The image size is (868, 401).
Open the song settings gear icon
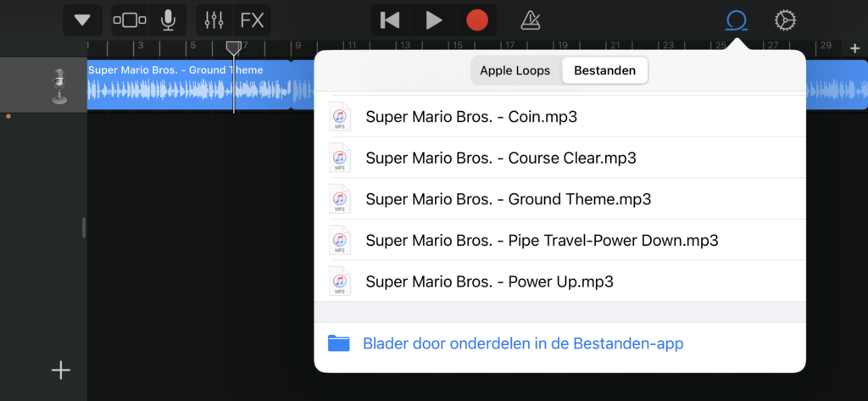pos(785,20)
